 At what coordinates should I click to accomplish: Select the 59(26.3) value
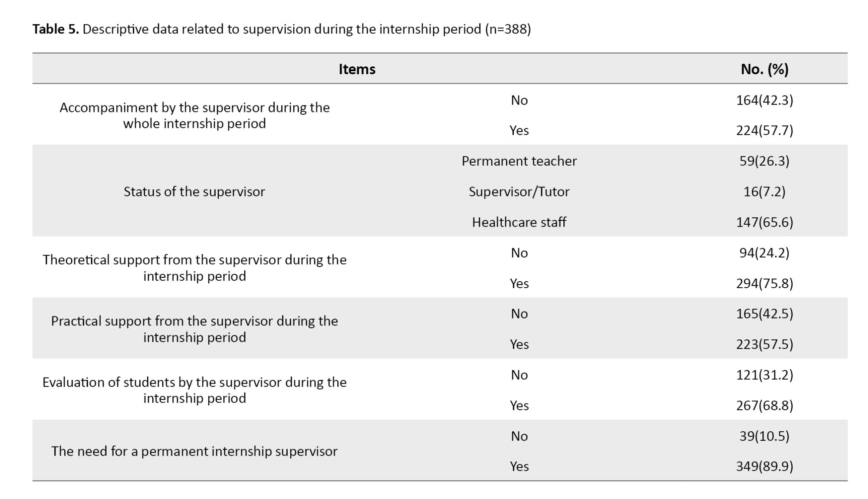tap(764, 161)
